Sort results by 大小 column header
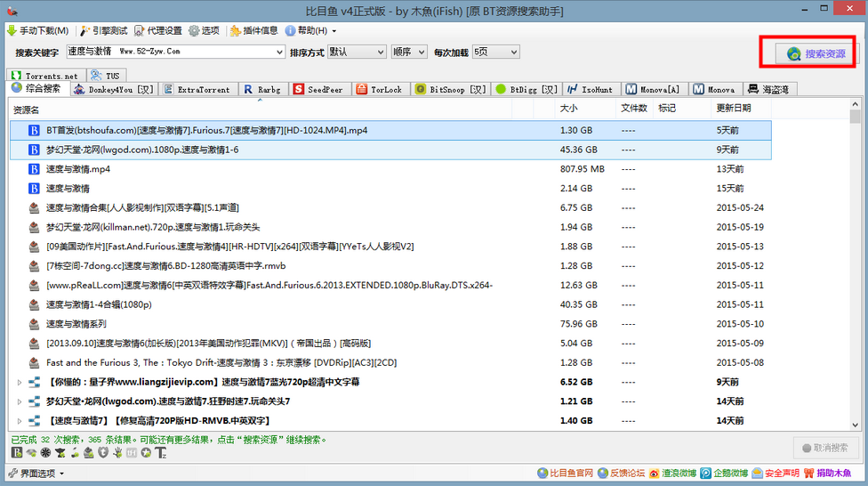868x486 pixels. (568, 109)
